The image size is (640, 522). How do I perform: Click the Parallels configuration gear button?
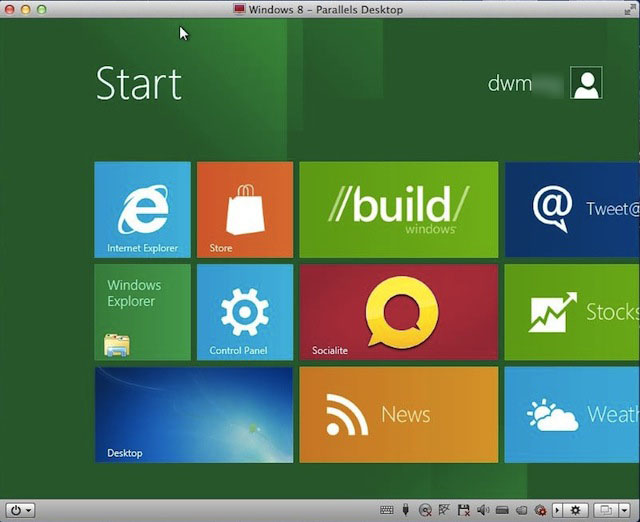click(x=575, y=510)
